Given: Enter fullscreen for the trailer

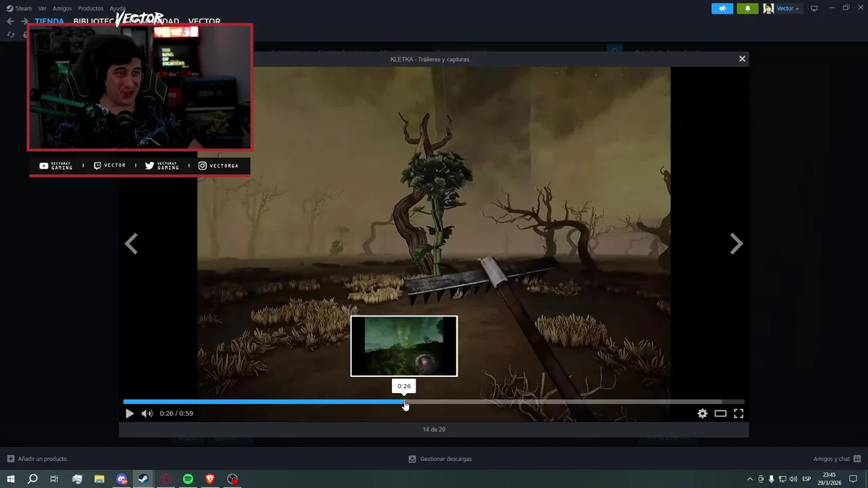Looking at the screenshot, I should [x=738, y=413].
